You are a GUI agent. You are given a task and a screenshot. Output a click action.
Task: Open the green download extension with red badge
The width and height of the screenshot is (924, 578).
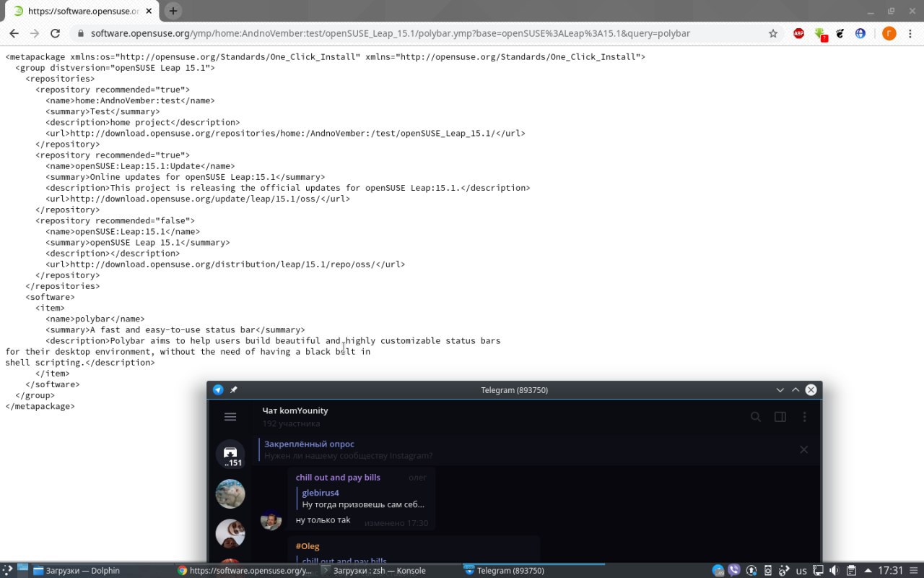click(x=820, y=33)
